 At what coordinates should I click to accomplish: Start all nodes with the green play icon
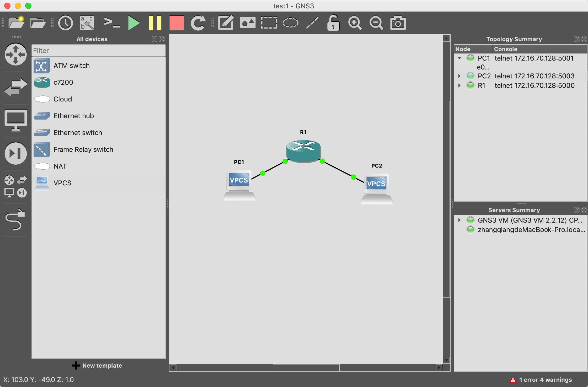(x=134, y=23)
